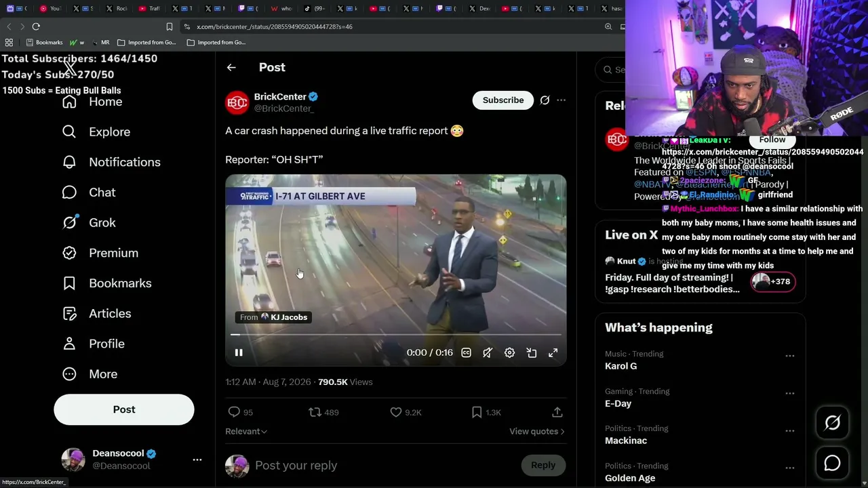Open View quotes link
The height and width of the screenshot is (488, 868).
click(x=537, y=431)
